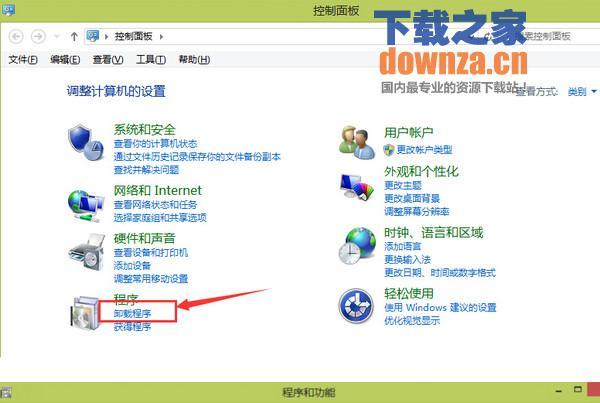This screenshot has height=403, width=600.
Task: Open the 编辑(E) menu
Action: click(x=65, y=60)
